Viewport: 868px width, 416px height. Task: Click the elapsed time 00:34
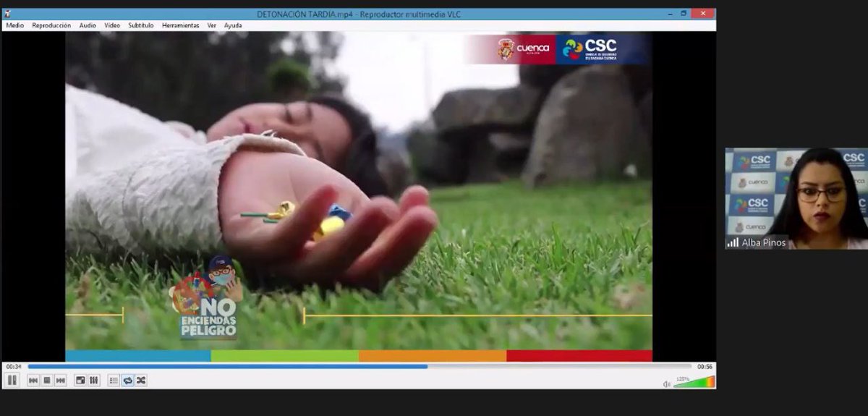tap(14, 367)
